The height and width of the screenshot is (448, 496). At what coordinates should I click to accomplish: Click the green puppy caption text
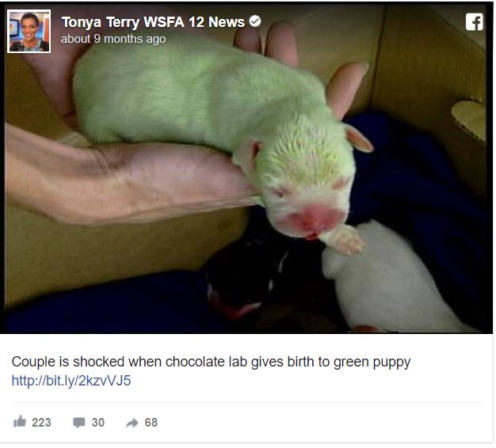click(211, 362)
